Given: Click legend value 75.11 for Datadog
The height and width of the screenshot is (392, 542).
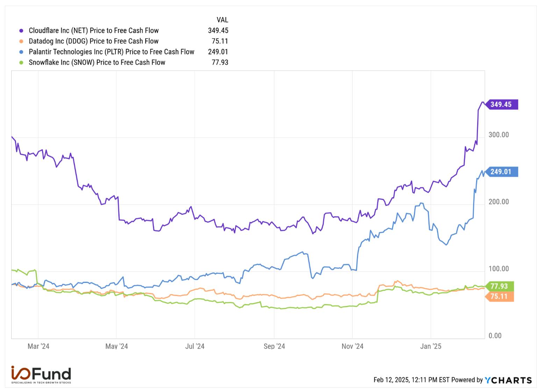Looking at the screenshot, I should [x=220, y=41].
